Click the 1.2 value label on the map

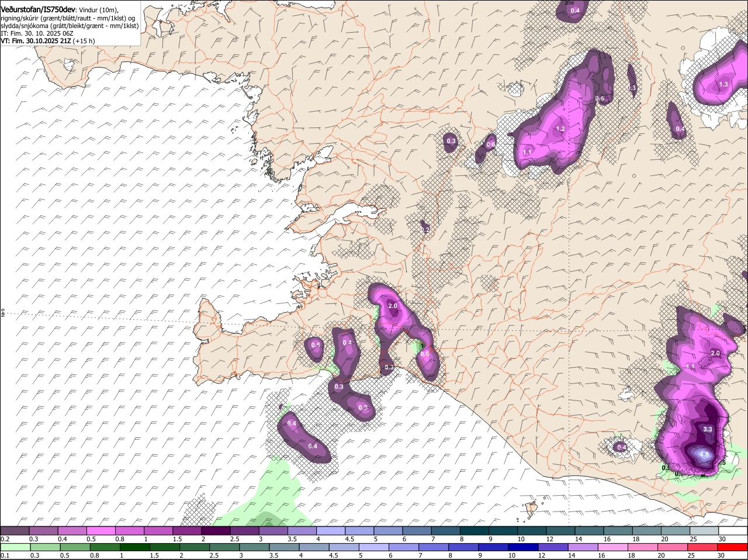[x=560, y=129]
